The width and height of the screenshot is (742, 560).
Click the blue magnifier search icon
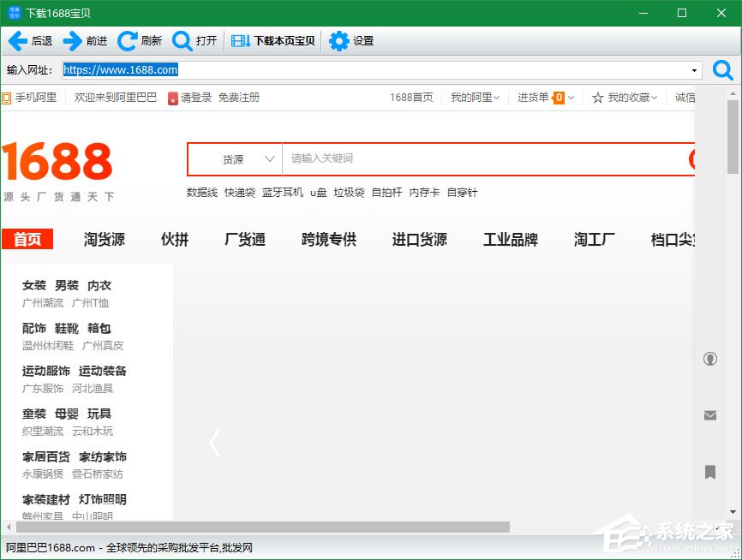[x=722, y=70]
